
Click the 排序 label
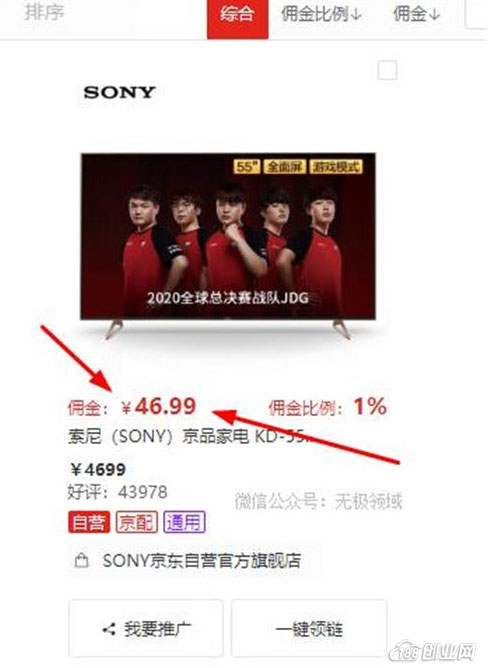pos(44,12)
